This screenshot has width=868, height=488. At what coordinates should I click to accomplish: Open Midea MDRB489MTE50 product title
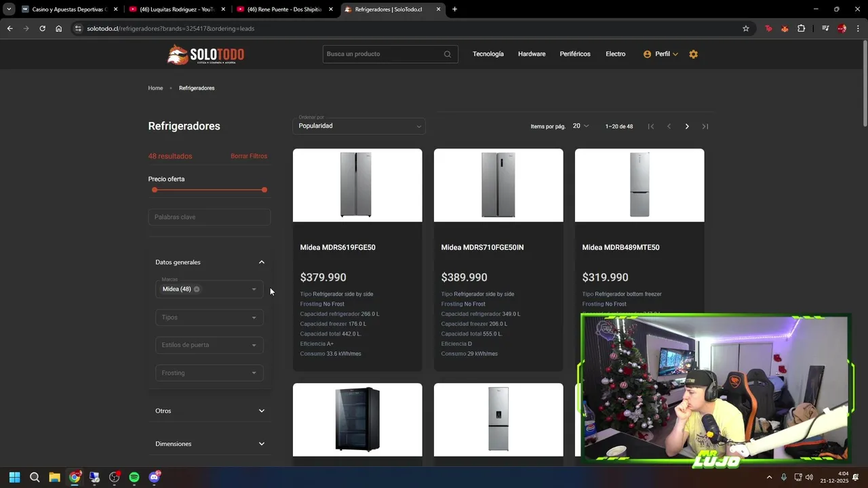621,247
